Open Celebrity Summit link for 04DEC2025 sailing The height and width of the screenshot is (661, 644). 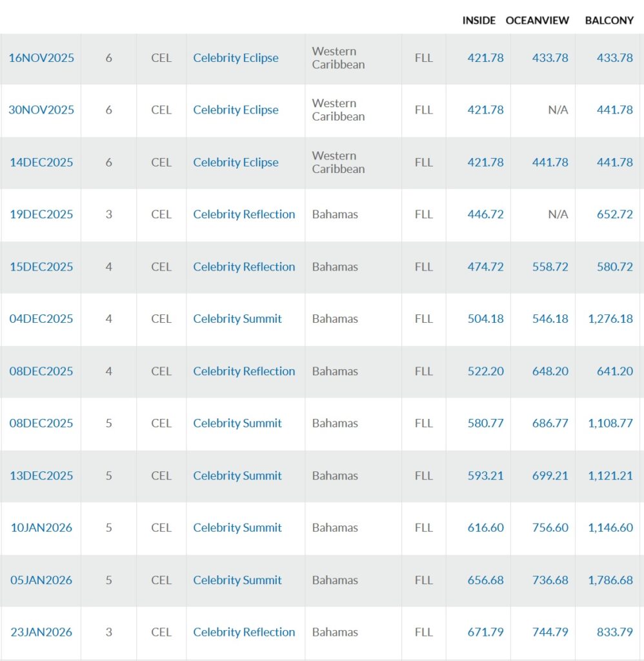click(x=237, y=319)
